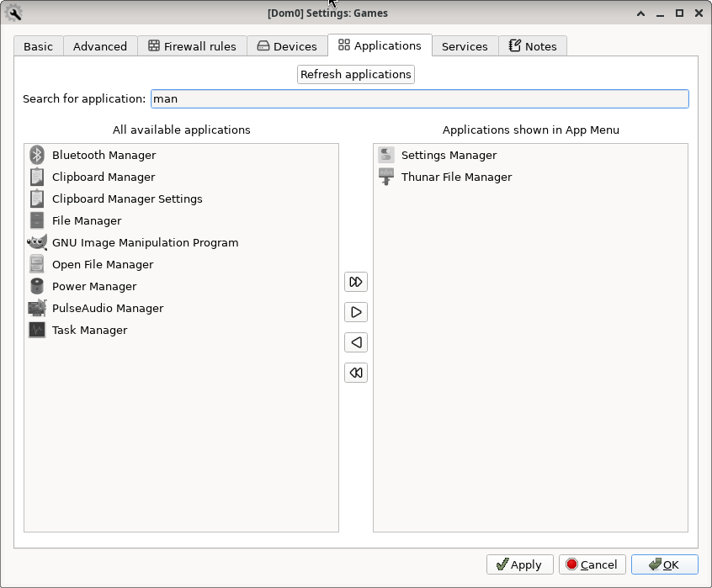The image size is (712, 588).
Task: Go to the Services tab
Action: pyautogui.click(x=465, y=46)
